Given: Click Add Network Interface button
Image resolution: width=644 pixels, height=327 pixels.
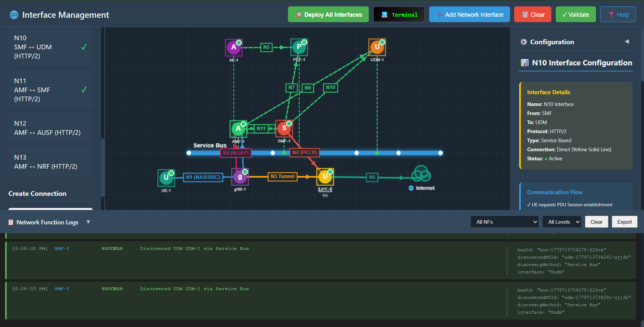Looking at the screenshot, I should (469, 14).
